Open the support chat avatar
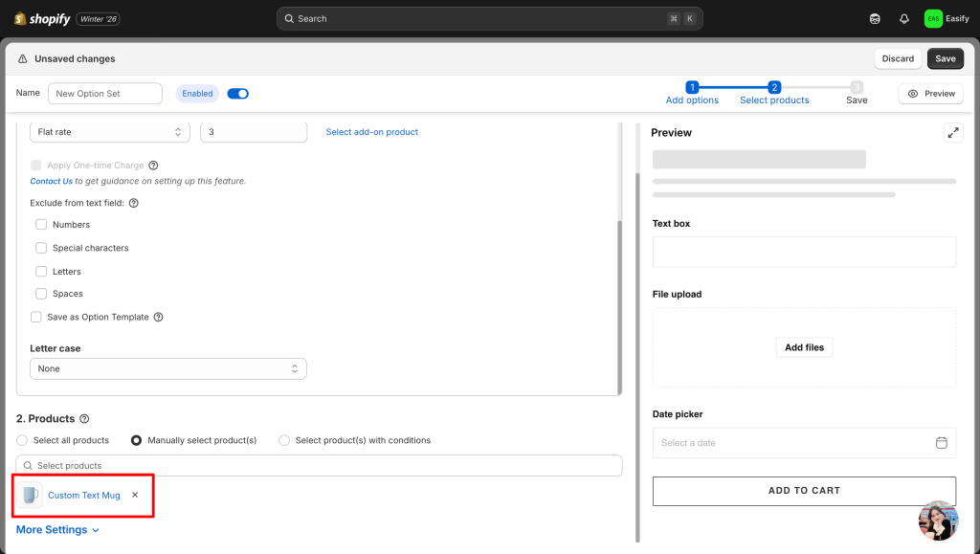The width and height of the screenshot is (980, 554). click(x=937, y=521)
